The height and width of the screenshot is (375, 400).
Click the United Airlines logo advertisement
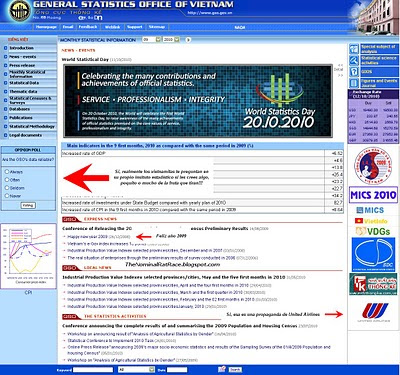373,312
